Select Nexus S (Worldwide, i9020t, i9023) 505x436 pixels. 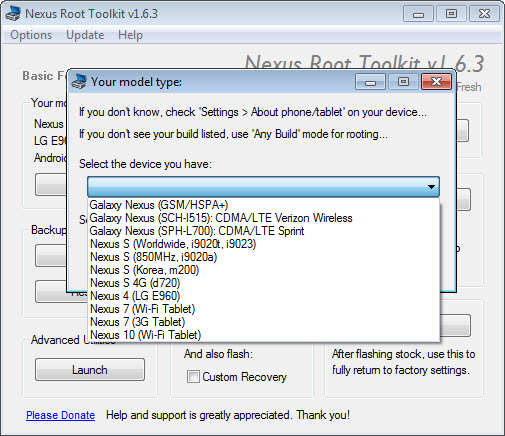pos(263,244)
